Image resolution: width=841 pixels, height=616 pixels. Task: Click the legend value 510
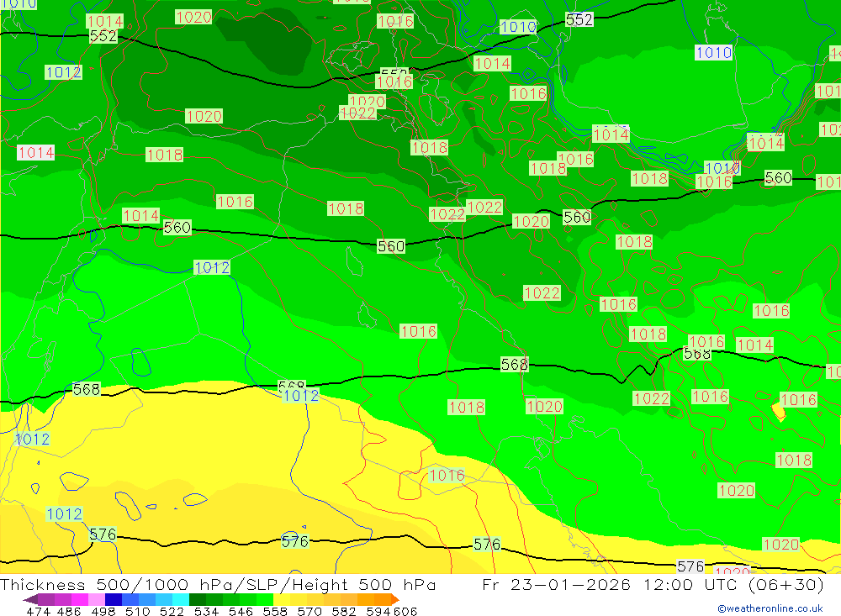point(137,611)
